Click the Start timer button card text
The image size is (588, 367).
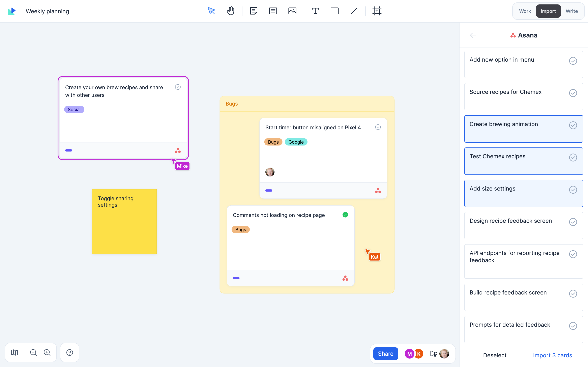pyautogui.click(x=313, y=128)
